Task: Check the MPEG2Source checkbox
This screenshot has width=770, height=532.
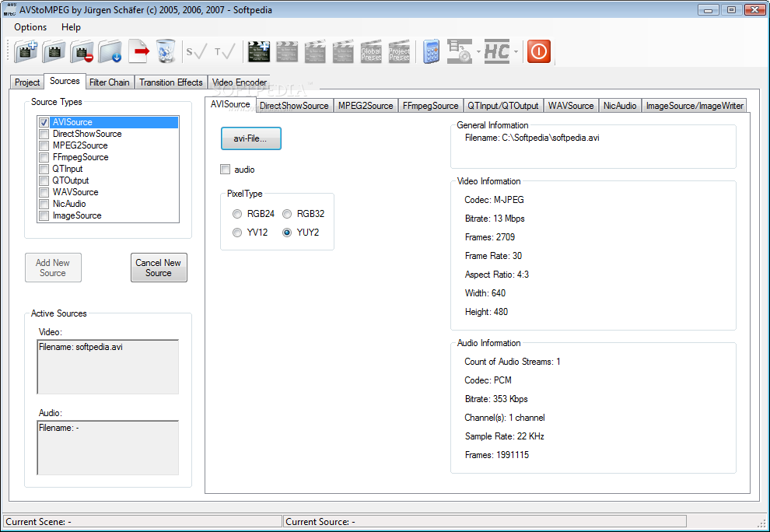Action: pos(44,146)
